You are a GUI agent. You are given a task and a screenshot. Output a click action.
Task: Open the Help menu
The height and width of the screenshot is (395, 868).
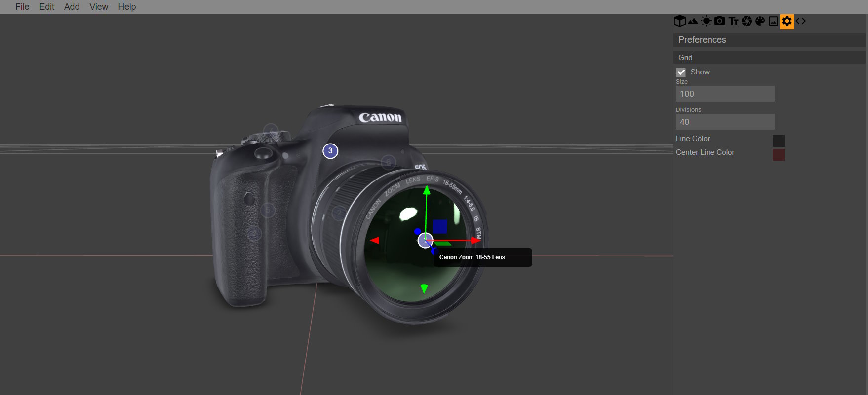pos(127,7)
